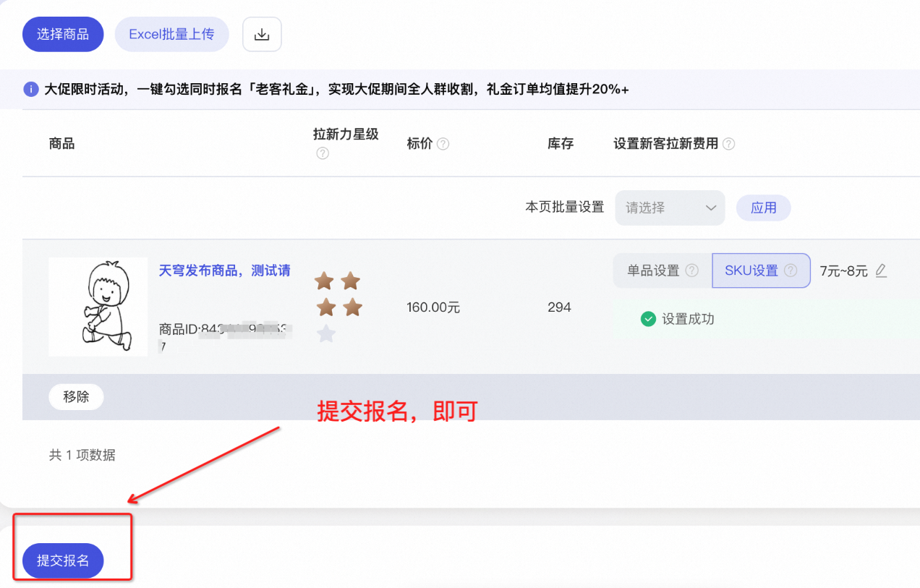Submit with the 提交报名 button
Image resolution: width=920 pixels, height=588 pixels.
pyautogui.click(x=63, y=561)
